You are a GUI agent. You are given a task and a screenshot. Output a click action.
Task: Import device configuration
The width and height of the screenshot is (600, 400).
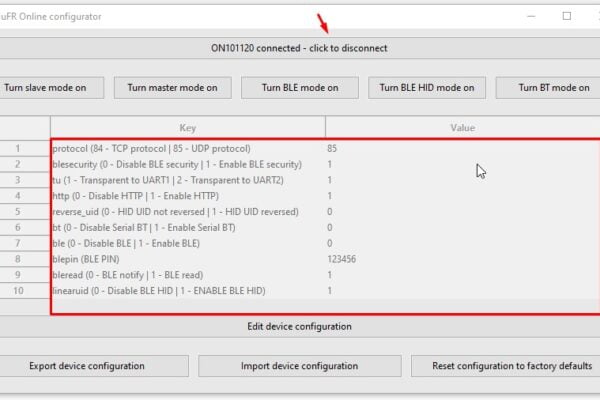pyautogui.click(x=300, y=366)
